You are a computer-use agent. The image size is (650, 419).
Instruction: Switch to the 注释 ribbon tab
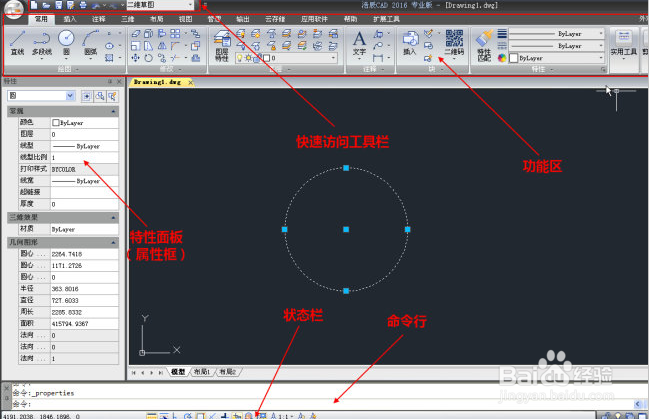tap(99, 19)
